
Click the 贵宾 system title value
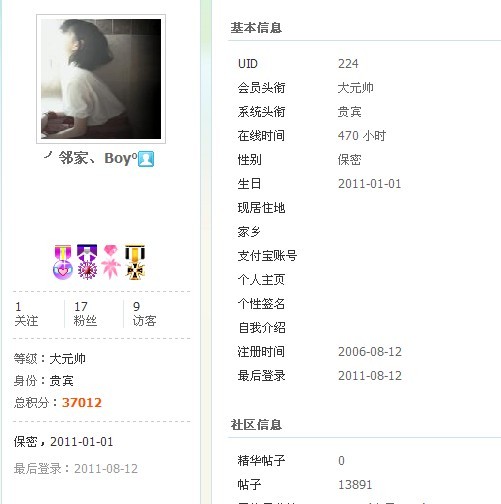(349, 112)
